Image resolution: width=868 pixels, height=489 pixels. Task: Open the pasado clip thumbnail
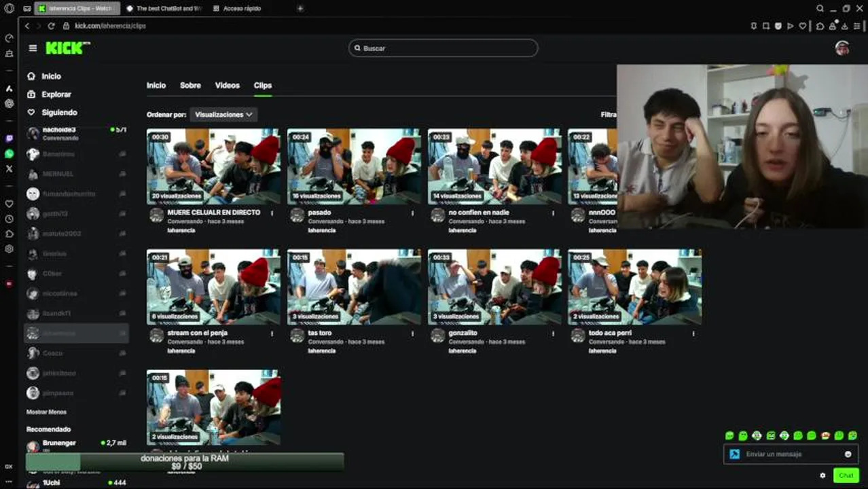354,166
